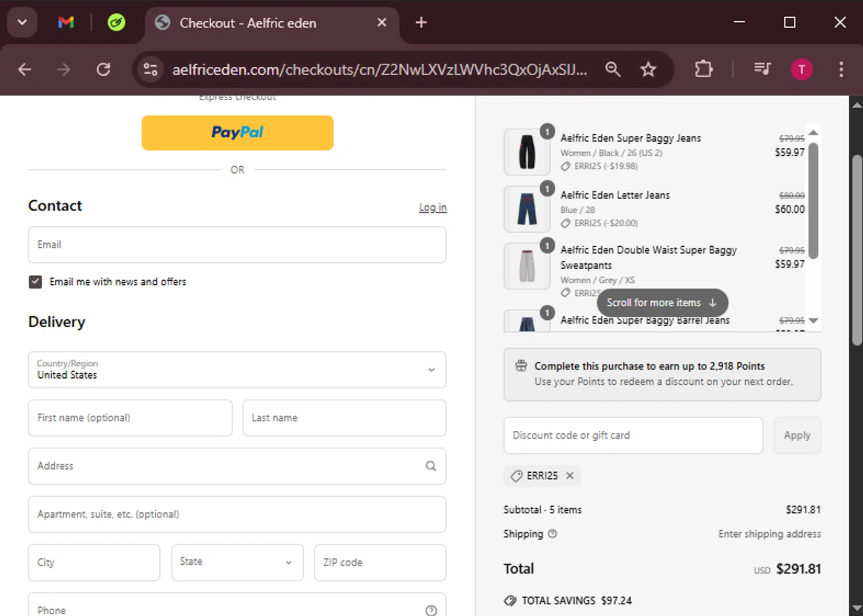
Task: Click the Super Baggy Jeans $59.97 price
Action: [x=790, y=152]
